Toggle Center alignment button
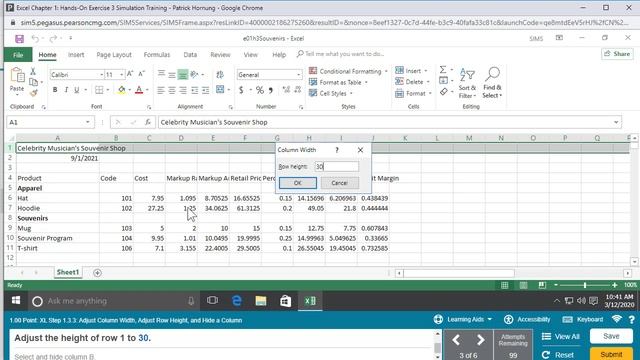640x360 pixels. click(172, 90)
